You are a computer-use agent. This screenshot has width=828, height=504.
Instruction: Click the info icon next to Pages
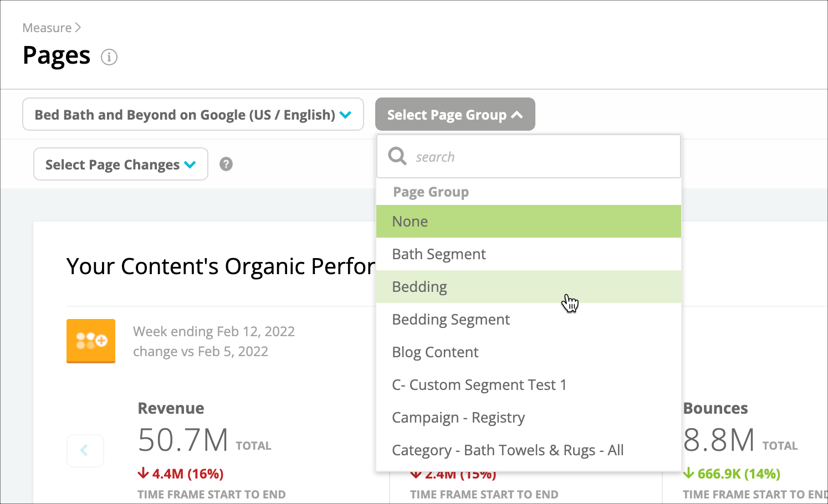point(109,57)
